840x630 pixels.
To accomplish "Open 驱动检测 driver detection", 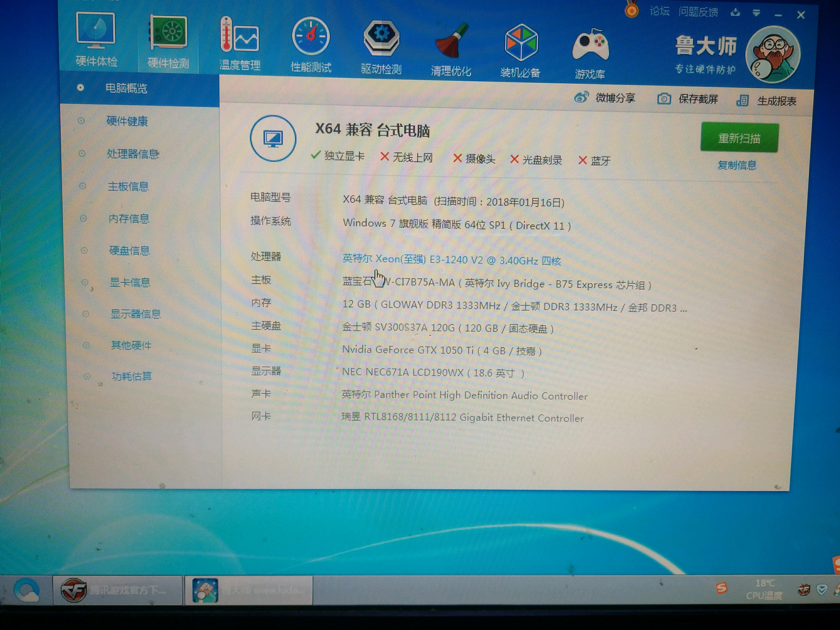I will tap(381, 47).
